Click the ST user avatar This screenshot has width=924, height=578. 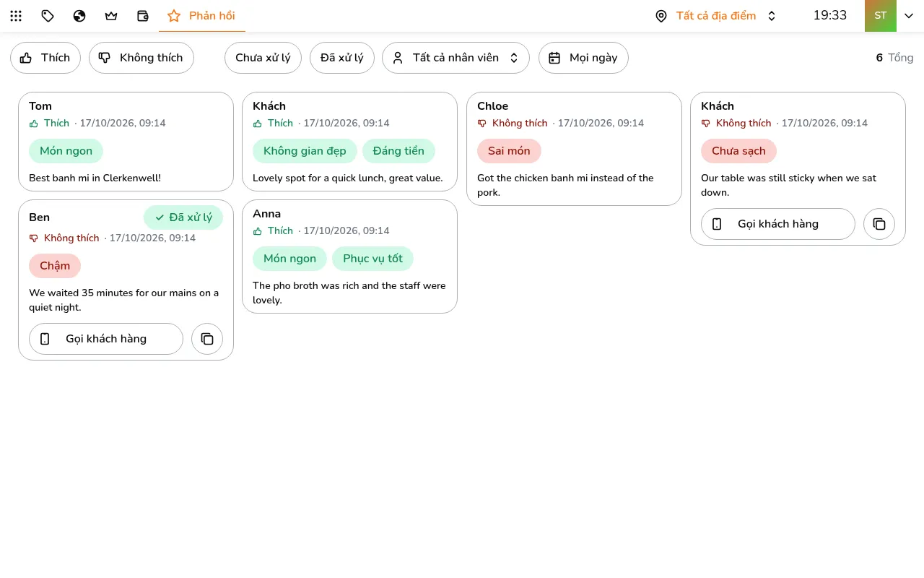click(881, 16)
